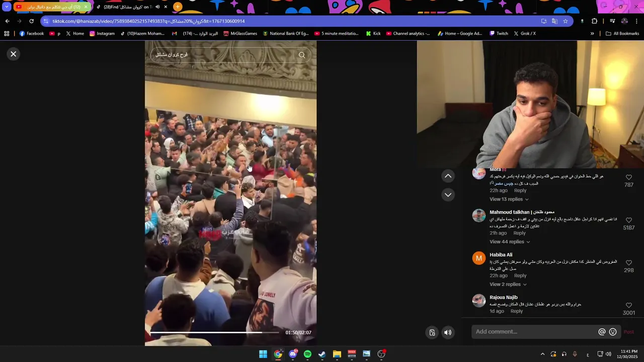Click the search magnifier icon in video overlay

302,55
